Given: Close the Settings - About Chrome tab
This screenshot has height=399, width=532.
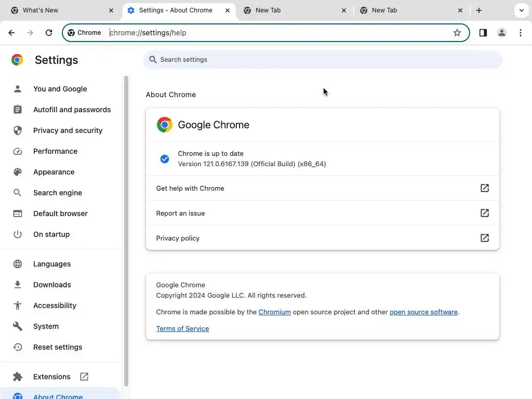Looking at the screenshot, I should click(x=228, y=10).
